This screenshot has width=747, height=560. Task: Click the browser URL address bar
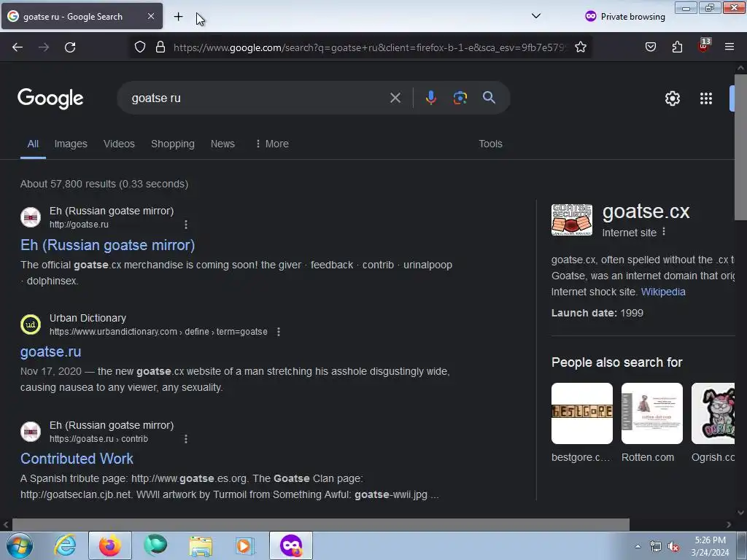370,47
